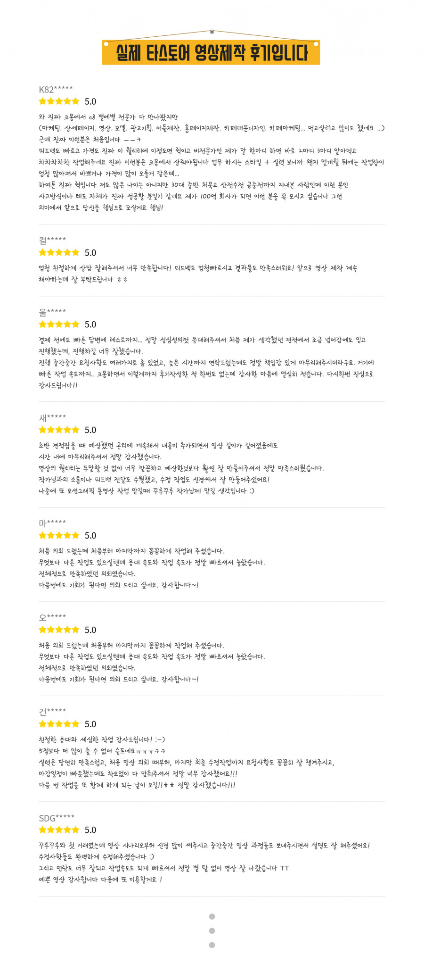Click the 5.0 score next to 새*****

point(90,430)
